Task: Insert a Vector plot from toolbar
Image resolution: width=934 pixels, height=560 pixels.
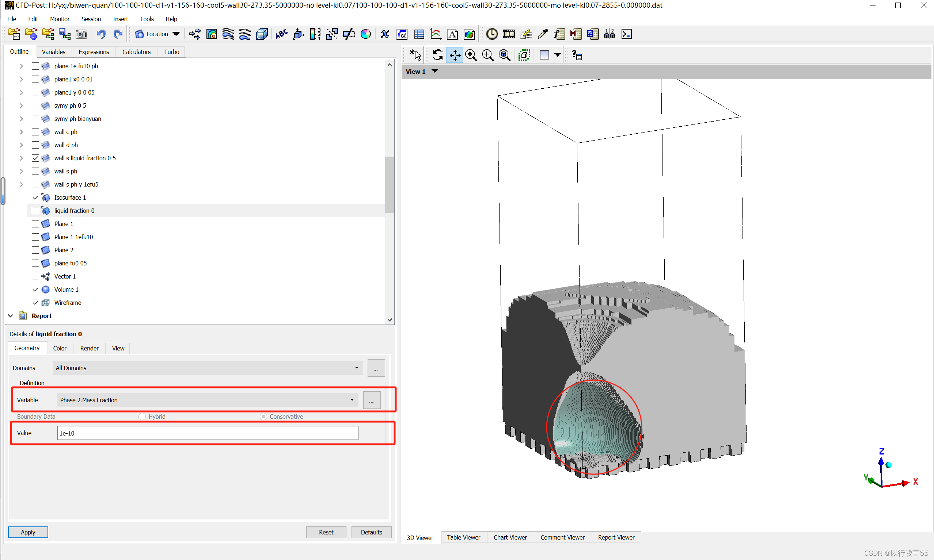Action: 194,34
